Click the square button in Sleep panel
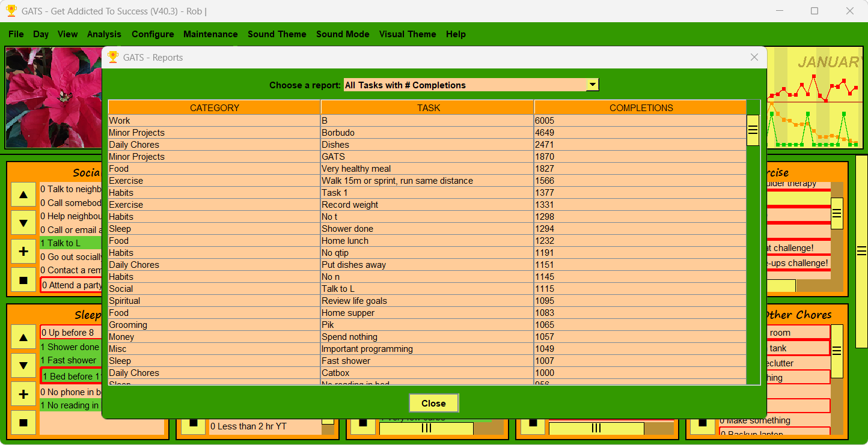868x445 pixels. click(23, 423)
